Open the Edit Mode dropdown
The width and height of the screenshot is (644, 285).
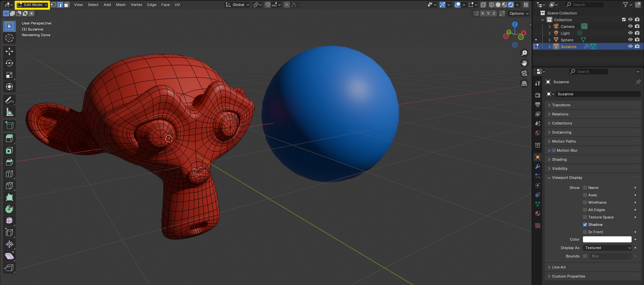click(32, 5)
